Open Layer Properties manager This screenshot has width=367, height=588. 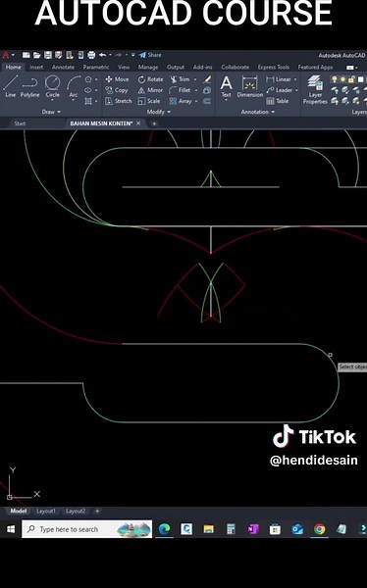click(x=315, y=89)
